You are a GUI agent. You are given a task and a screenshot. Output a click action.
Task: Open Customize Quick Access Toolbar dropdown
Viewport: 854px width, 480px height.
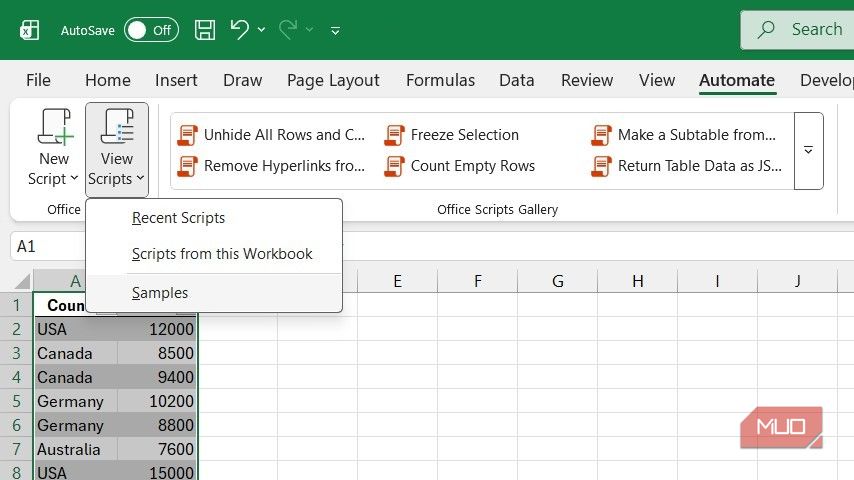336,31
